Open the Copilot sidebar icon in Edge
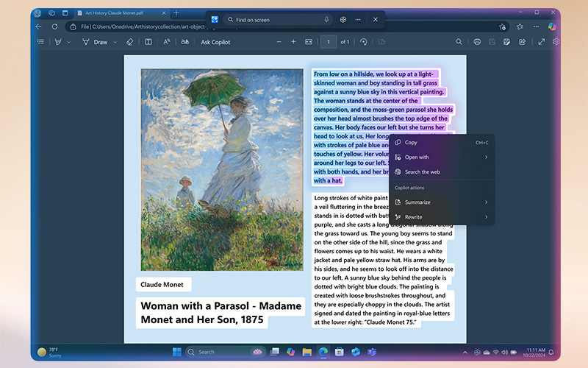Screen dimensions: 588x368 (x=552, y=26)
